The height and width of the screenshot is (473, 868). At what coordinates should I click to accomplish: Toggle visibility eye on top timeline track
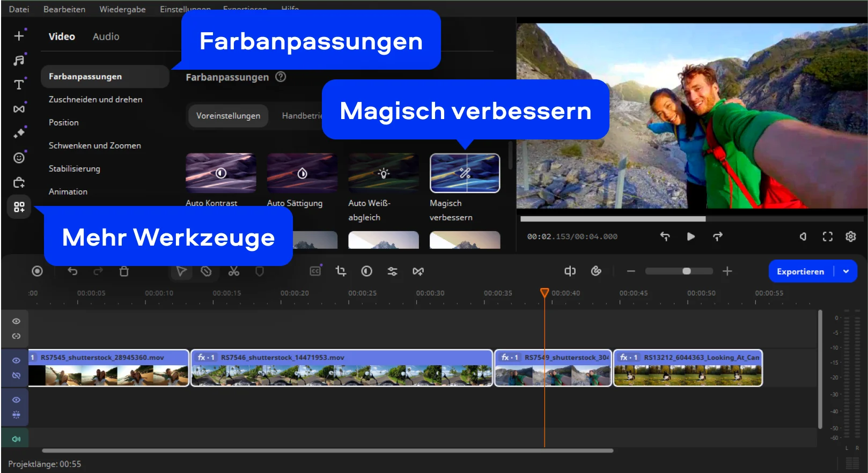(x=16, y=321)
